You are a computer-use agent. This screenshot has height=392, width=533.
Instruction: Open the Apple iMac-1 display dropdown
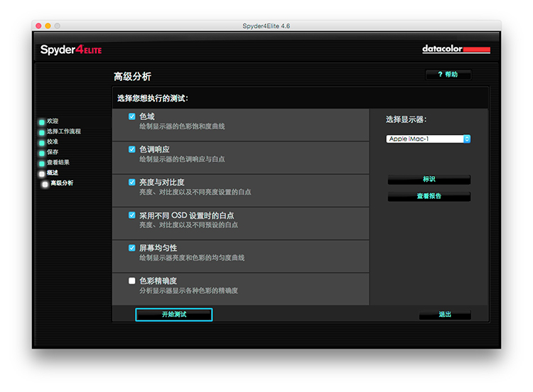coord(429,139)
